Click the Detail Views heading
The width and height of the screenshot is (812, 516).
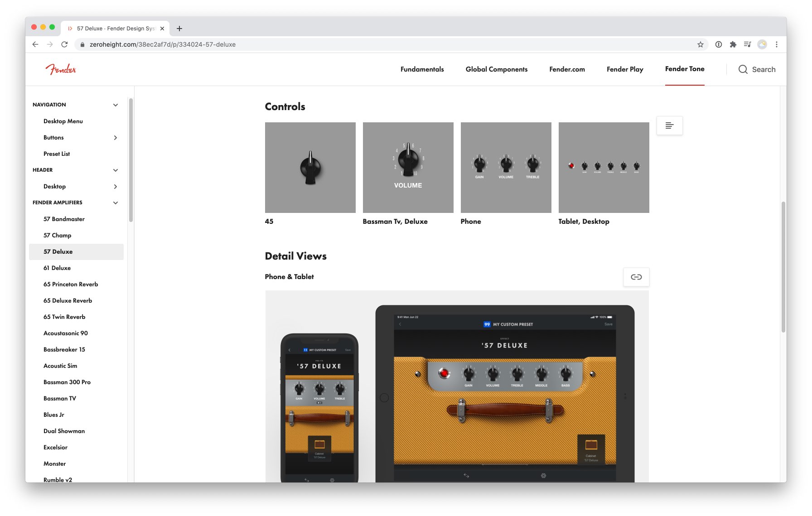(x=296, y=256)
